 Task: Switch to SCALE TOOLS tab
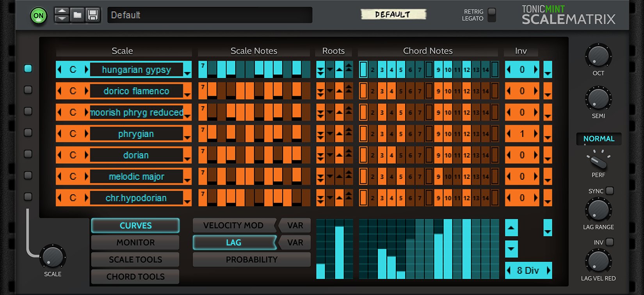[x=135, y=259]
